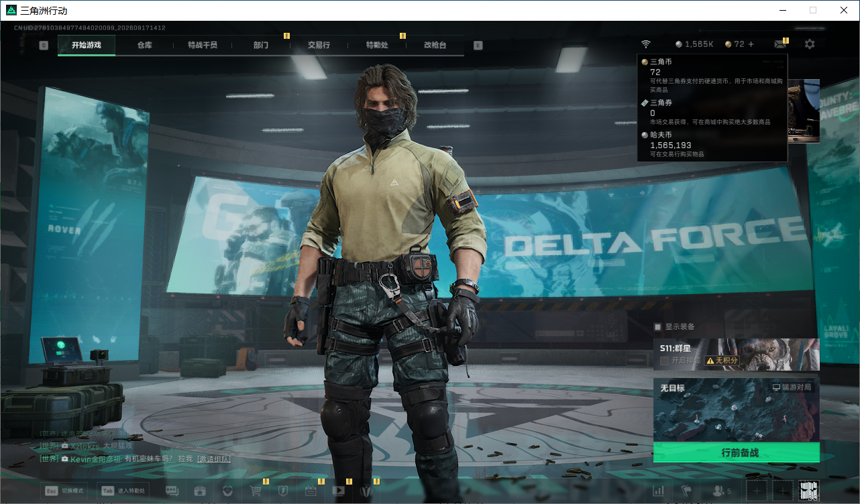Open the star briefcase icon in bottom bar

200,491
